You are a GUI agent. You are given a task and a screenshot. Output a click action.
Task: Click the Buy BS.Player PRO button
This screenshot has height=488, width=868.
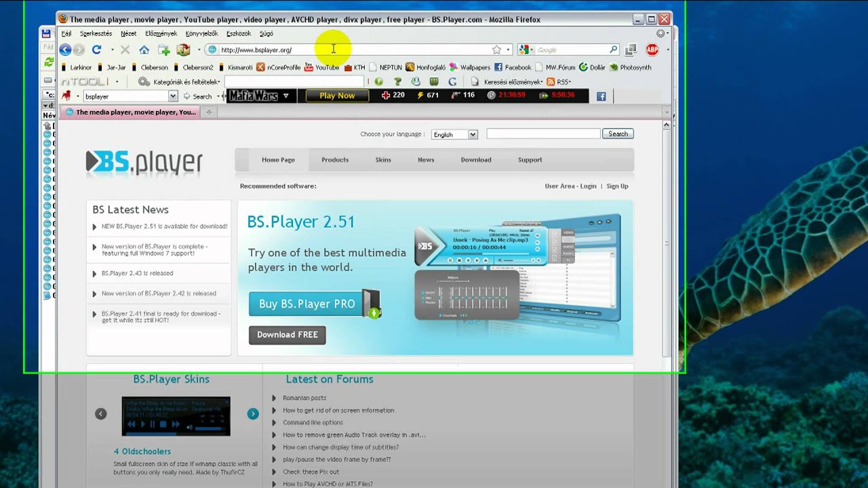tap(315, 304)
